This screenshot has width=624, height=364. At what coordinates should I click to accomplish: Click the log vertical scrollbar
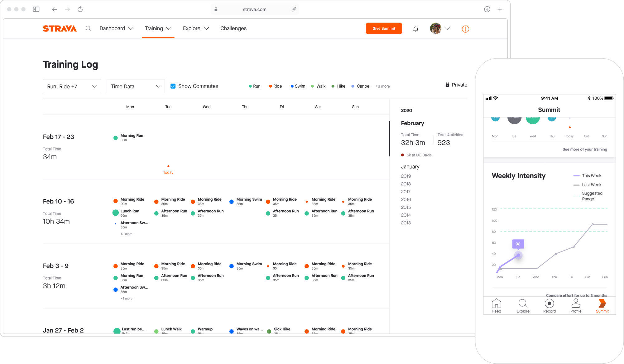389,139
